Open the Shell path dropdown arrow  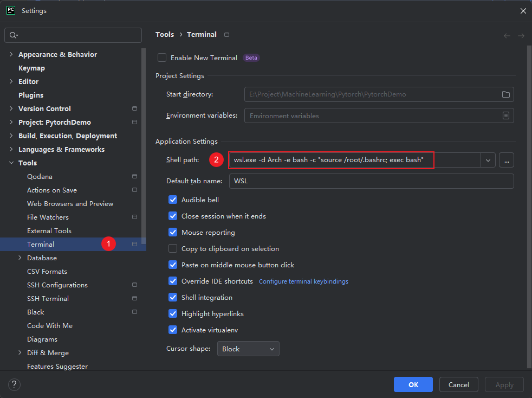pos(488,161)
